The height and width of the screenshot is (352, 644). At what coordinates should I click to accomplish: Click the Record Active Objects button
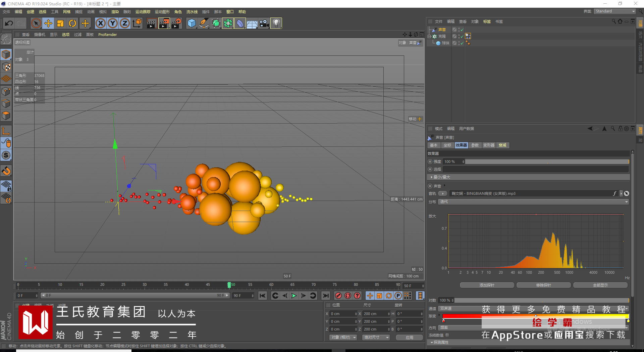[x=338, y=296]
